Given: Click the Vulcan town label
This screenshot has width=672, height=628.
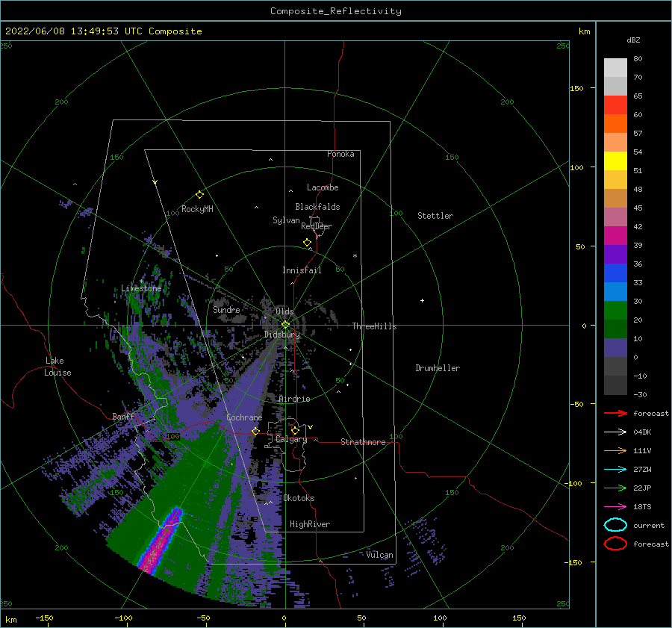Looking at the screenshot, I should click(380, 555).
